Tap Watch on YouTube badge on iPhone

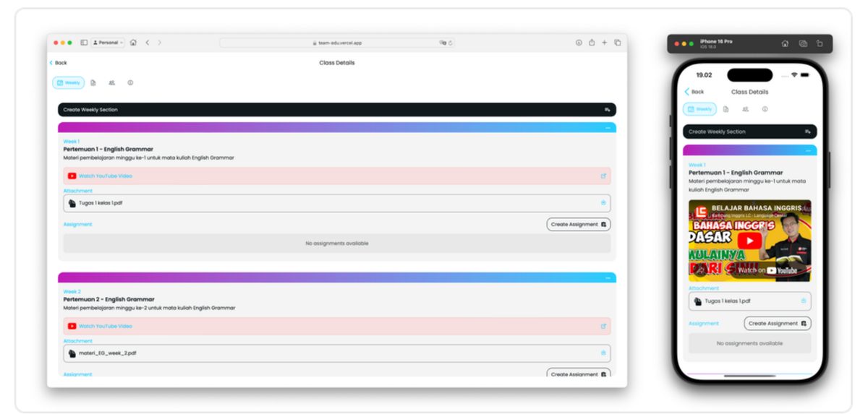click(x=767, y=270)
